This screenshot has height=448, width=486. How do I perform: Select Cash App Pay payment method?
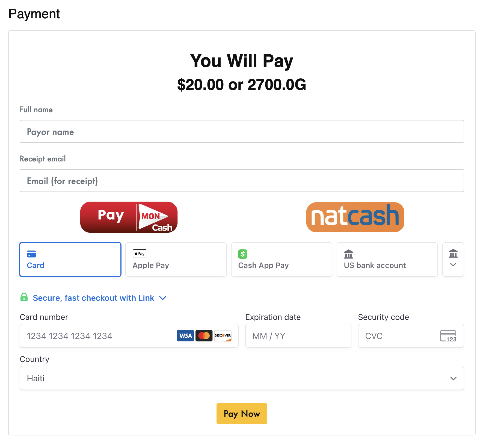(x=281, y=259)
